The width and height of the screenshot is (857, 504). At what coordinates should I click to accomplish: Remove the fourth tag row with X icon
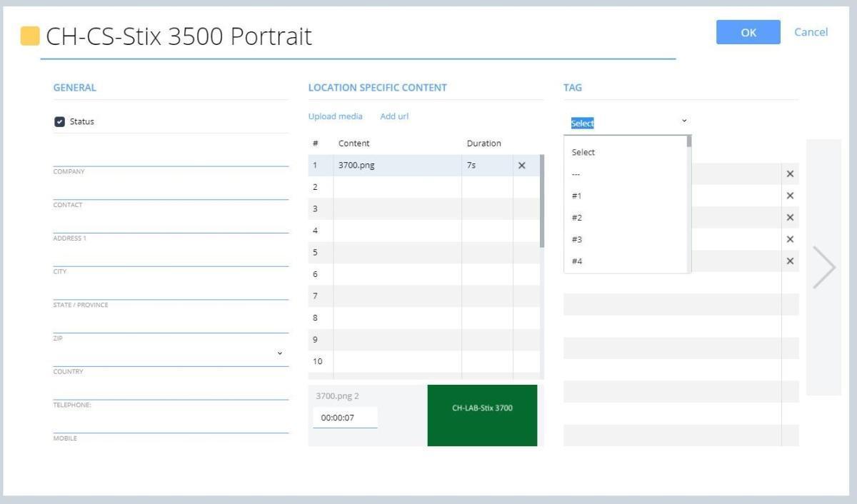tap(790, 239)
